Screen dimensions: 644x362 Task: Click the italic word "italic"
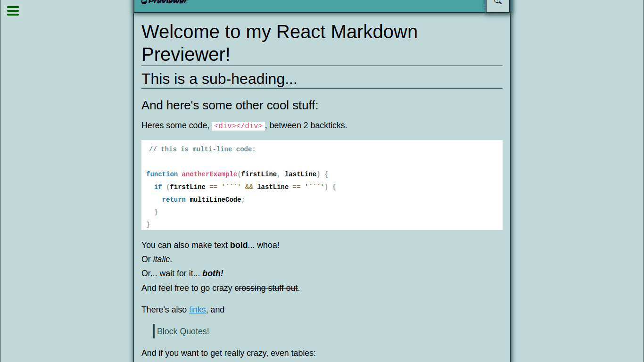[x=161, y=259]
